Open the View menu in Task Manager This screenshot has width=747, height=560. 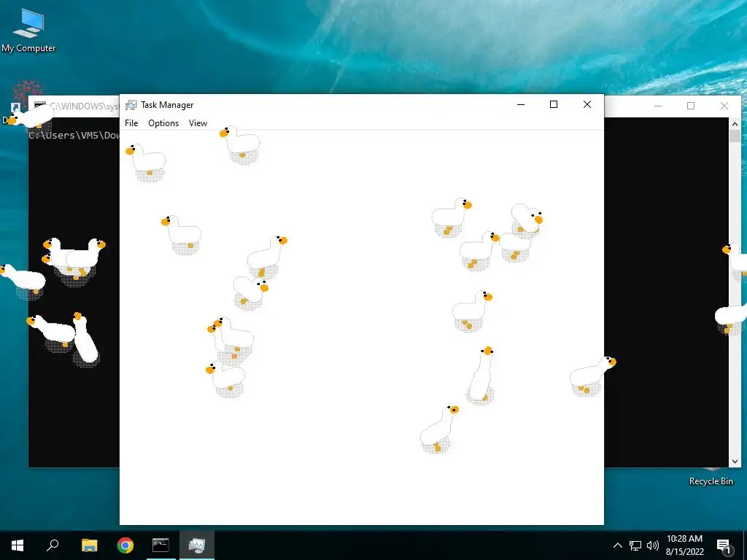point(198,122)
